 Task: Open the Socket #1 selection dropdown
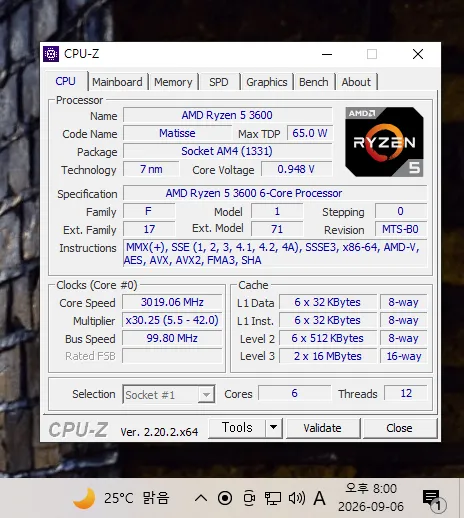pos(169,395)
